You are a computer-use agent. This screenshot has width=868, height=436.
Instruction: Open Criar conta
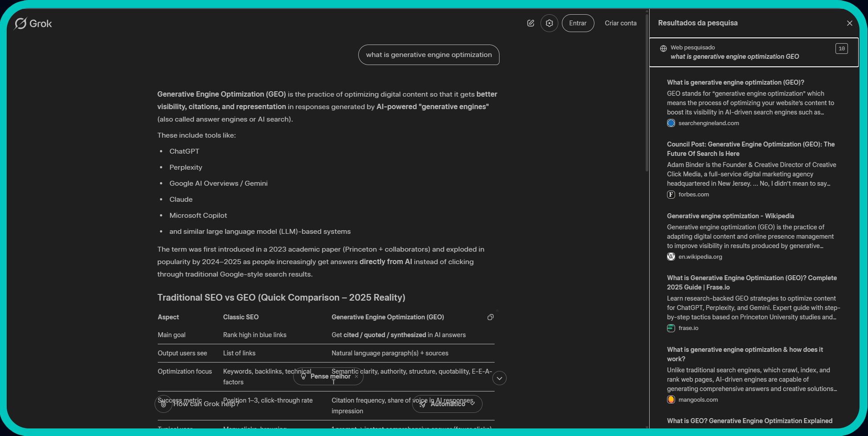(620, 23)
